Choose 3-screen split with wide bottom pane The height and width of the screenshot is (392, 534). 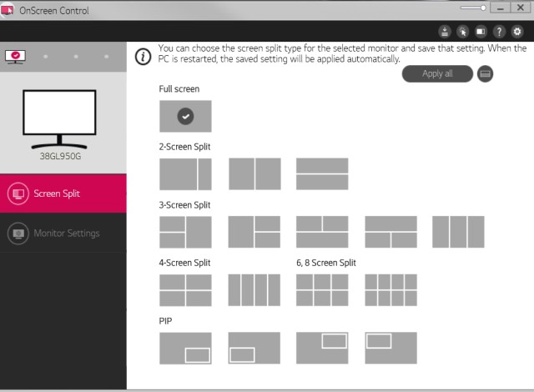pos(322,232)
